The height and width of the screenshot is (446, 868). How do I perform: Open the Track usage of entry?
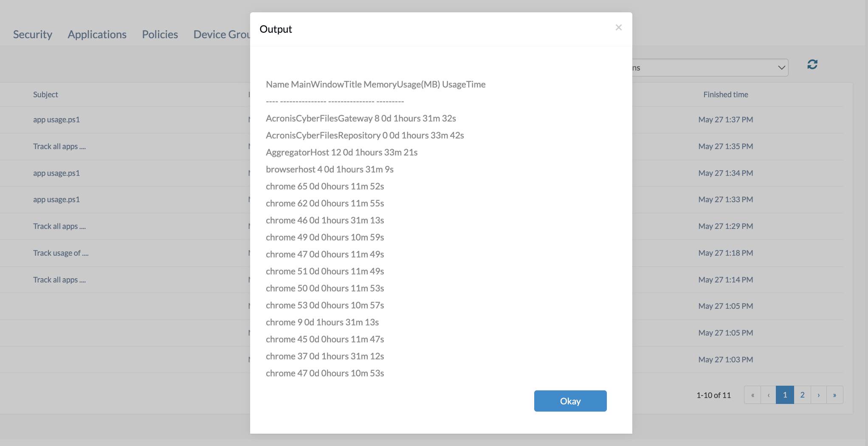click(x=61, y=253)
